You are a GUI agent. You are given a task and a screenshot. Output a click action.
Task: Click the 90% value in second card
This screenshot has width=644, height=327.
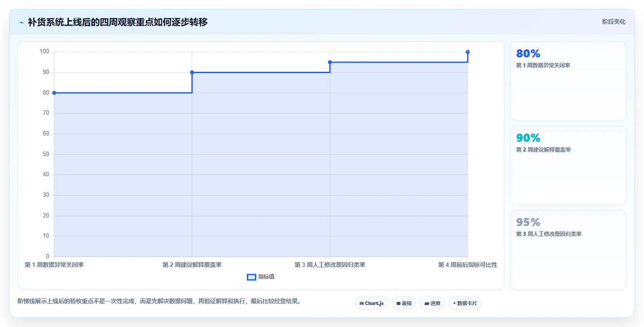[x=528, y=138]
